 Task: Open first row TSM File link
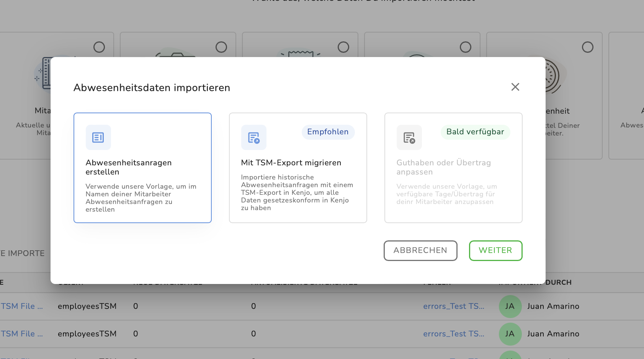(21, 306)
